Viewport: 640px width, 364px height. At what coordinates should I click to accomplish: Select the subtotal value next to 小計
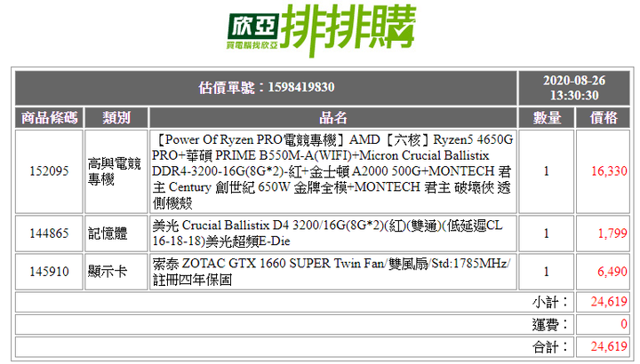tap(609, 302)
